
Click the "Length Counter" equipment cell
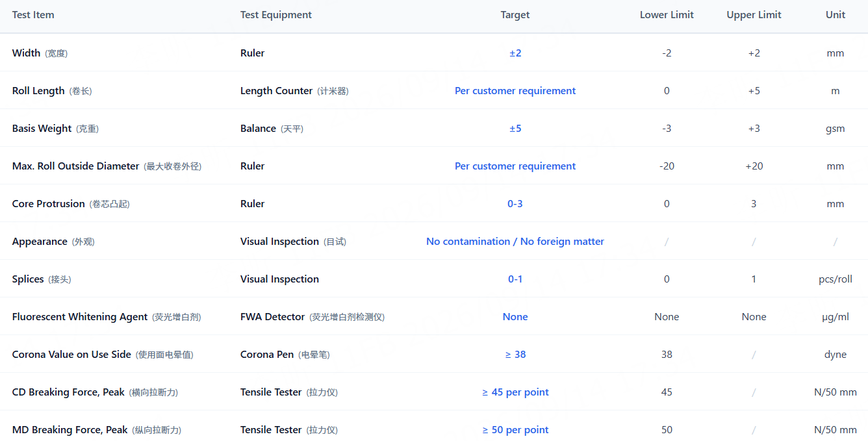click(294, 91)
